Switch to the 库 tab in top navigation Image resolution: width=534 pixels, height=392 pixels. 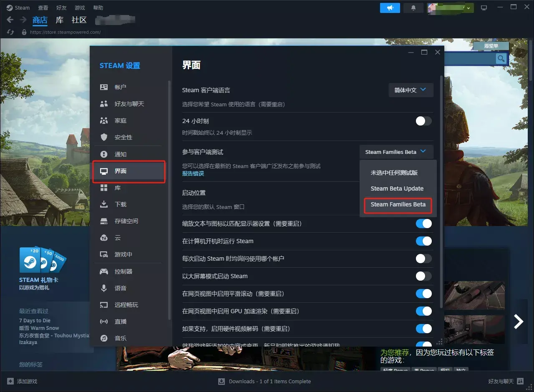pyautogui.click(x=60, y=20)
